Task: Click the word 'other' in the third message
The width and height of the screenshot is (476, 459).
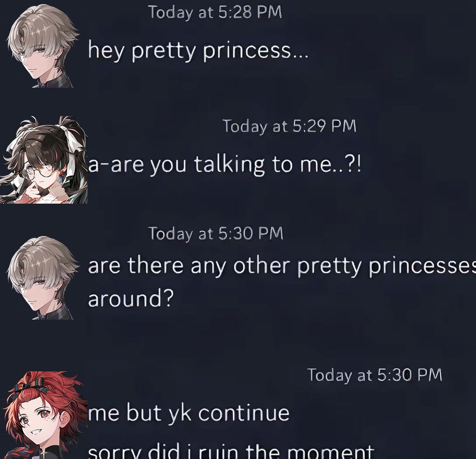Action: click(x=261, y=265)
